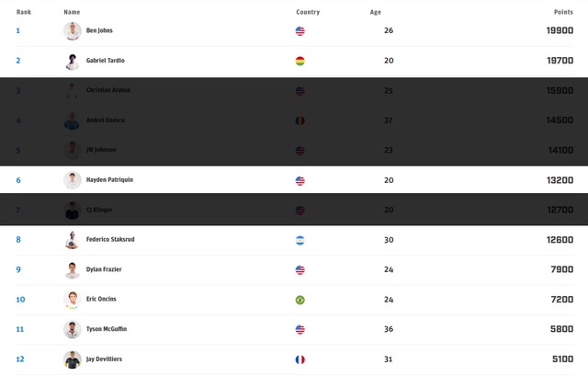This screenshot has width=588, height=376.
Task: Click the USA flag beside Ben Johns
Action: pos(300,31)
